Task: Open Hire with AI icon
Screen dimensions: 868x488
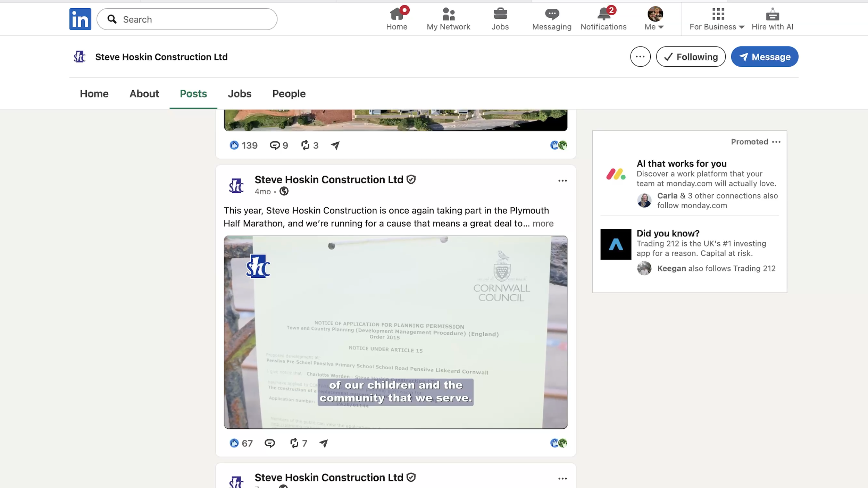Action: 772,19
